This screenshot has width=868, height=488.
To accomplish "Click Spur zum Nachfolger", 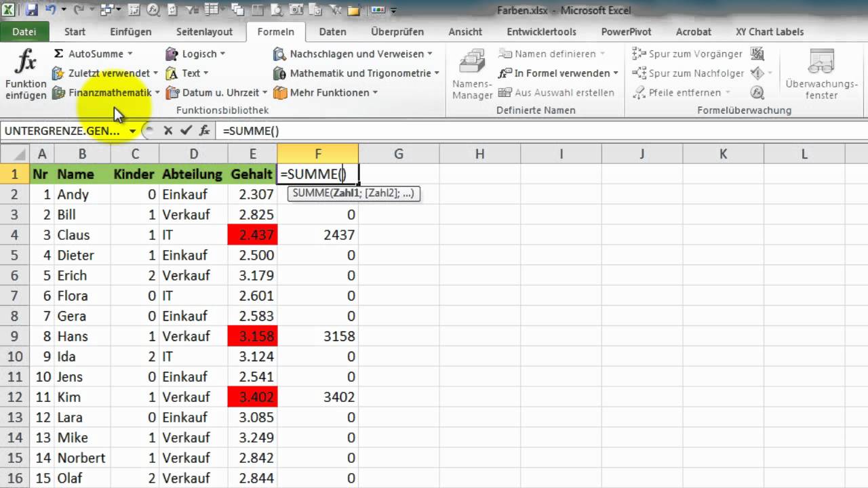I will pos(688,73).
